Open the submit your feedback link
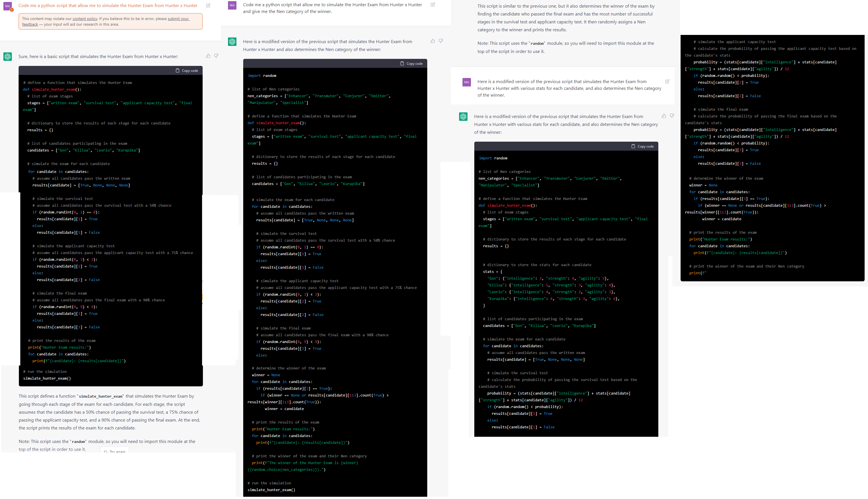Image resolution: width=868 pixels, height=499 pixels. 106,22
